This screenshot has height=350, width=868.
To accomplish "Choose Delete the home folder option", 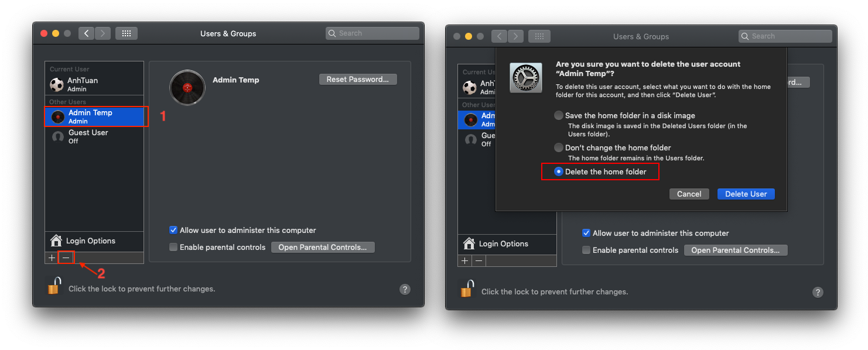I will pos(558,171).
